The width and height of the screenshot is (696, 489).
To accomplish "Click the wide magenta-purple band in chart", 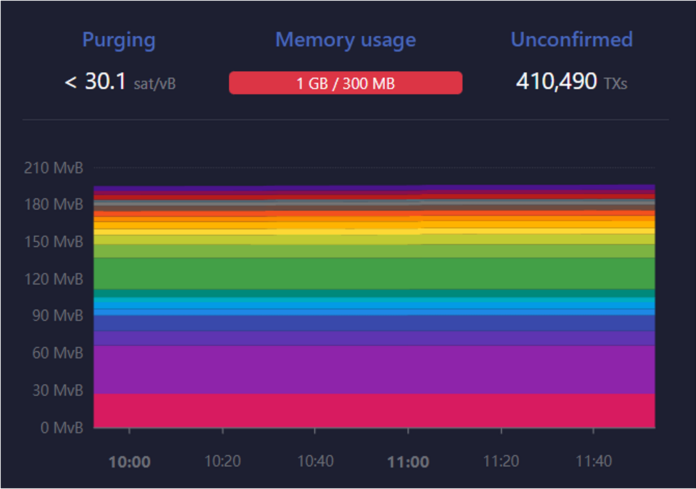I will click(374, 369).
